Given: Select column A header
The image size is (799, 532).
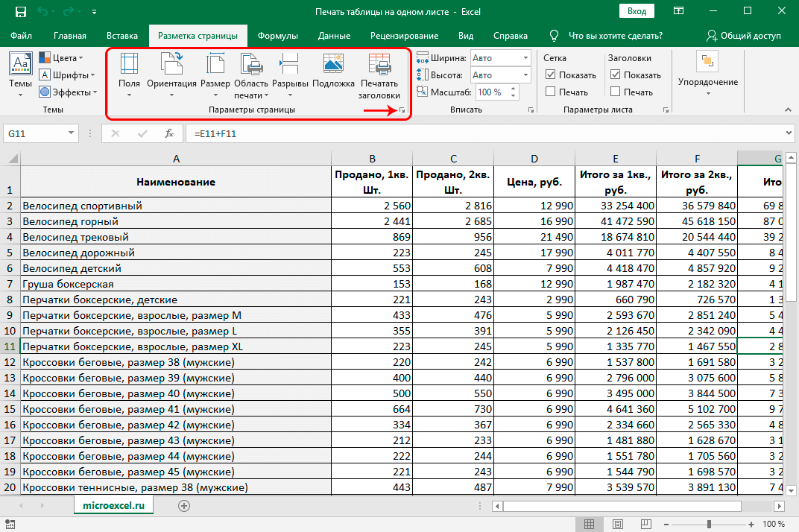Looking at the screenshot, I should [176, 159].
